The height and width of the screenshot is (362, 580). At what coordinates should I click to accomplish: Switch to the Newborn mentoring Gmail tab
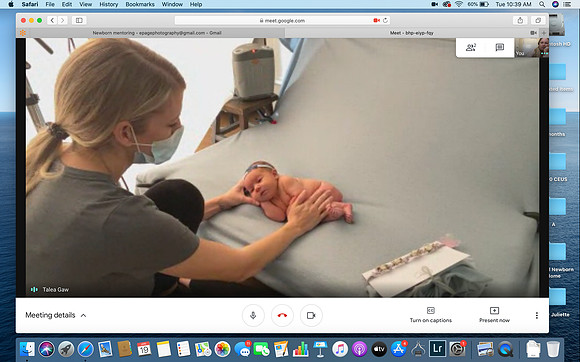point(157,33)
